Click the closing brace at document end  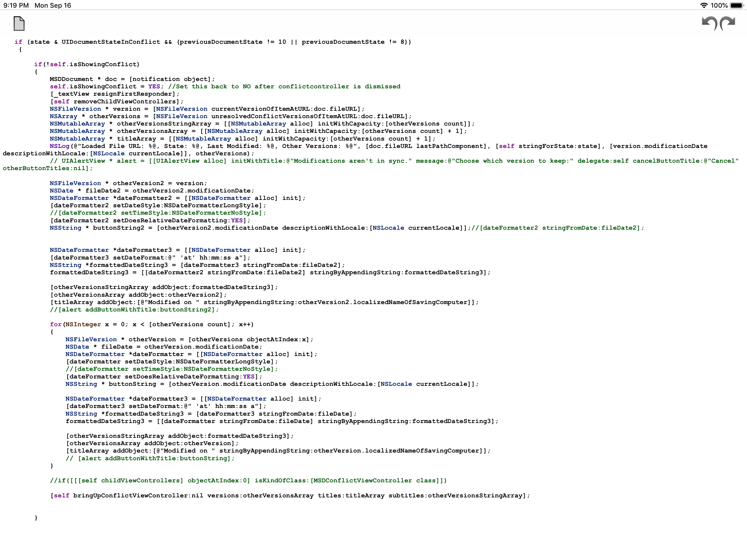point(36,518)
